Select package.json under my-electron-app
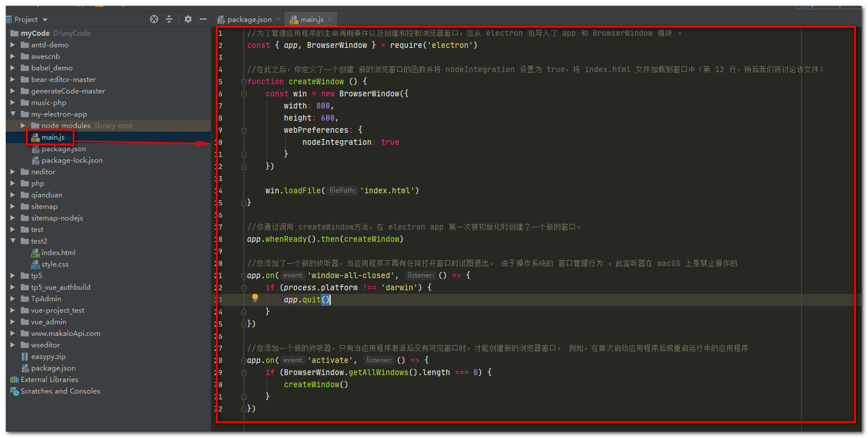 pyautogui.click(x=63, y=149)
